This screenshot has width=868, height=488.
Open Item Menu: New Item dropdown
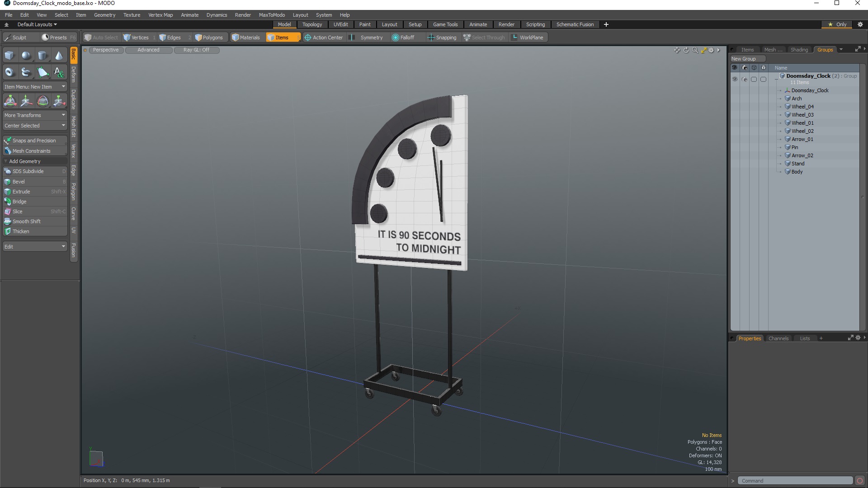35,87
